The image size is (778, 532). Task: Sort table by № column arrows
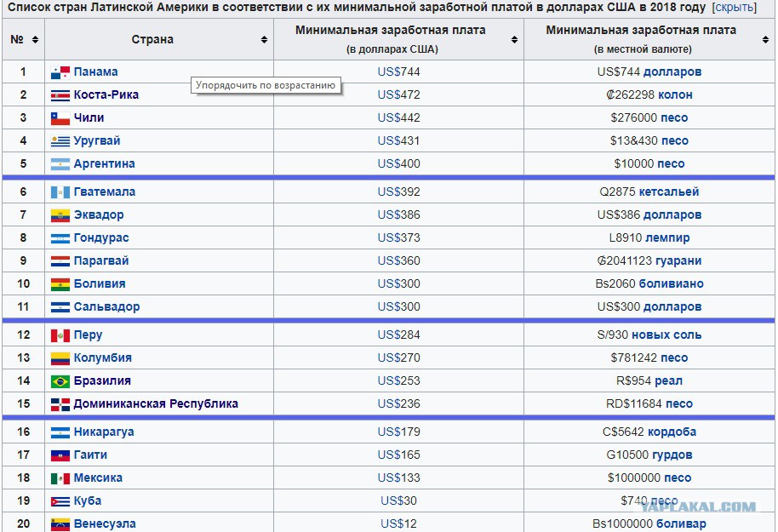(35, 40)
